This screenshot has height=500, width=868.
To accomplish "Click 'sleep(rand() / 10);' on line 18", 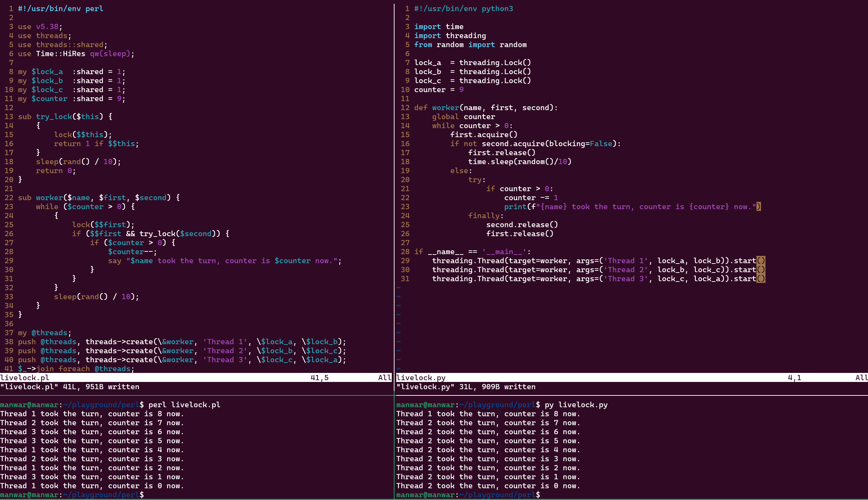I will (x=78, y=162).
